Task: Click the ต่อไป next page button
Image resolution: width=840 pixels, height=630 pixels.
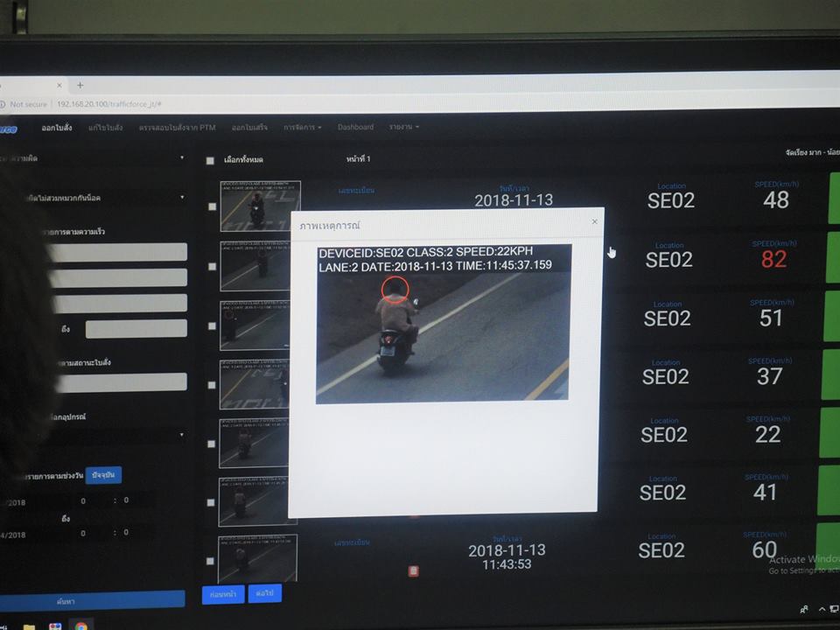Action: (264, 593)
